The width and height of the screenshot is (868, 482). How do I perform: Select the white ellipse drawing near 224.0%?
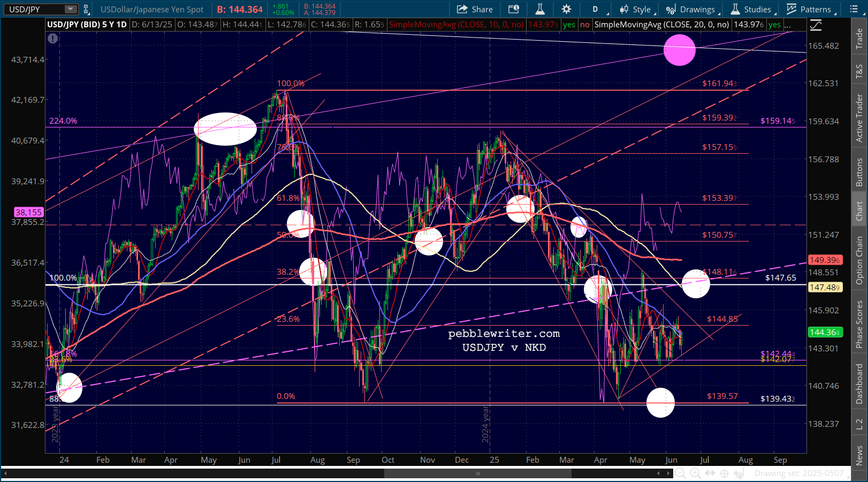pos(225,129)
